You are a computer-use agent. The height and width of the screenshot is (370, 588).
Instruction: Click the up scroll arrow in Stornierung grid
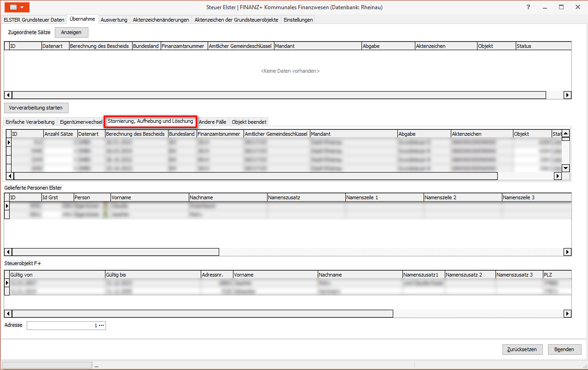pos(565,133)
